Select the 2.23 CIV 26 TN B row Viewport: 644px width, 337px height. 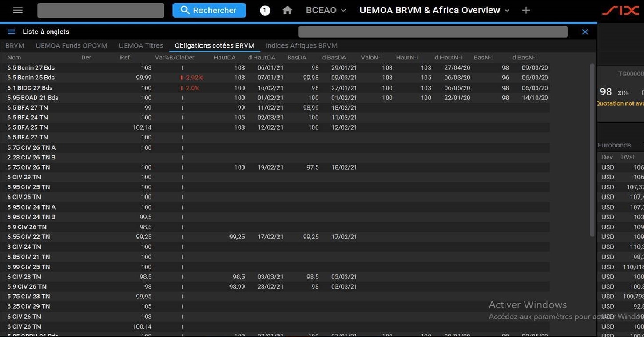point(275,157)
